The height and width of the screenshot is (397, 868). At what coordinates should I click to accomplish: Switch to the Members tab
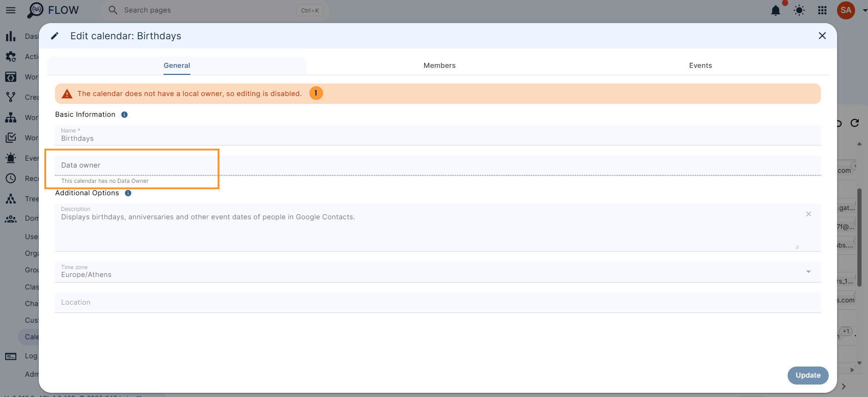[x=439, y=66]
